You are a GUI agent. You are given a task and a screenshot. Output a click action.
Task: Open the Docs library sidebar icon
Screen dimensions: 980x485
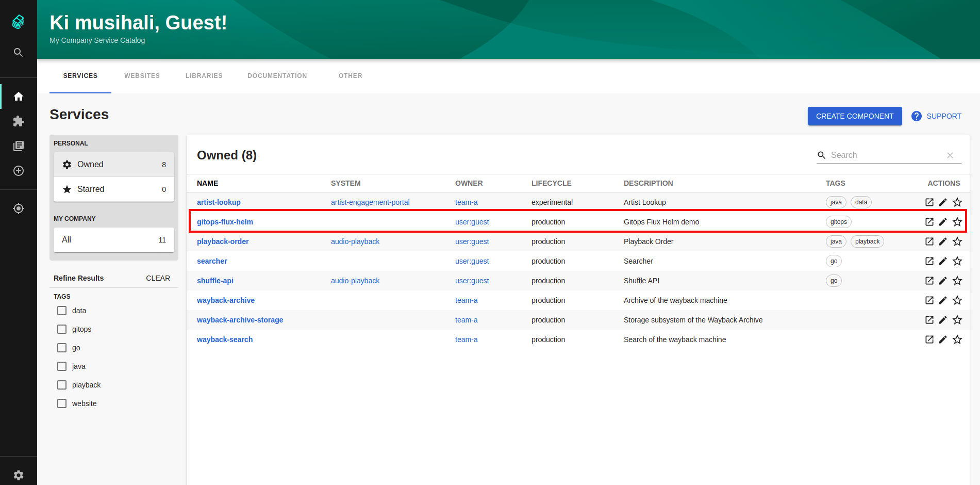pyautogui.click(x=19, y=146)
